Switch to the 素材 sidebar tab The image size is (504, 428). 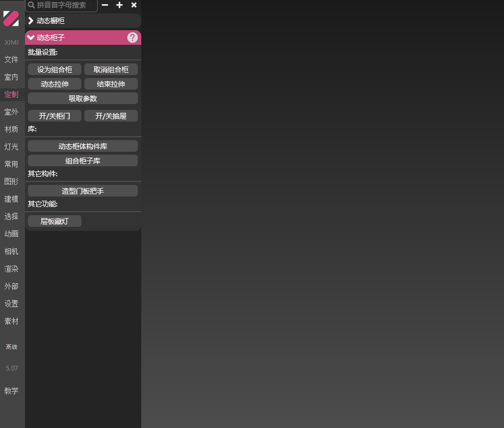pyautogui.click(x=12, y=321)
